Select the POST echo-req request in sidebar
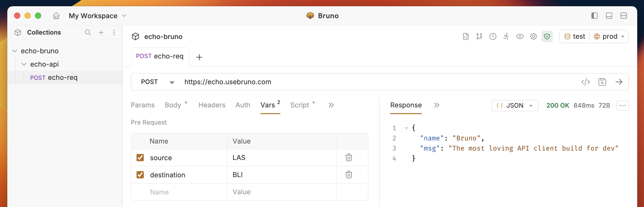 [65, 77]
